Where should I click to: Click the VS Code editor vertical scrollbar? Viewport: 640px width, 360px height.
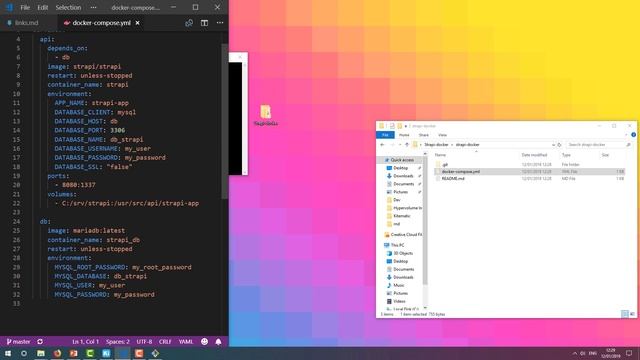(x=225, y=121)
